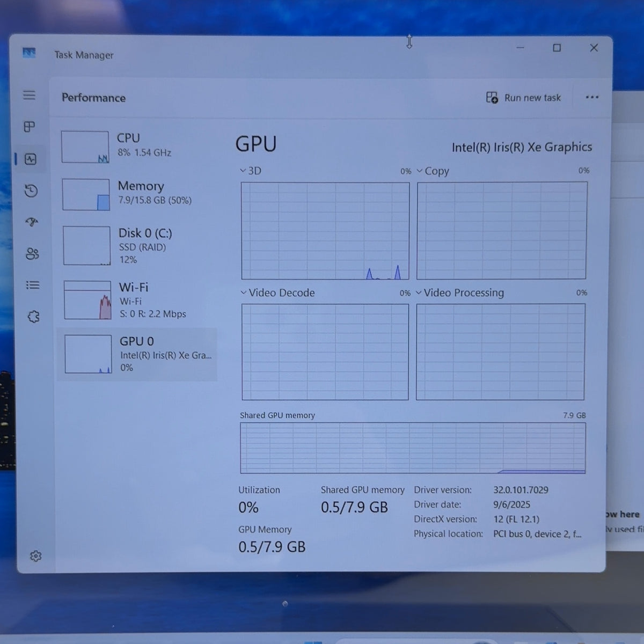This screenshot has height=644, width=644.
Task: Select the Performance page icon
Action: click(31, 159)
